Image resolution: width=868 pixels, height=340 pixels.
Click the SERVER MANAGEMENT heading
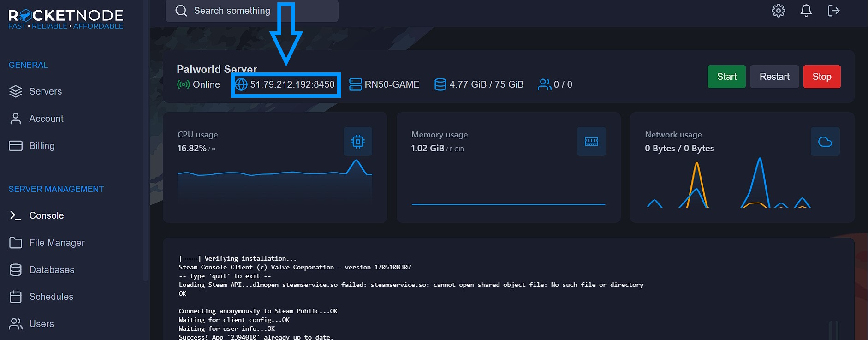coord(56,189)
